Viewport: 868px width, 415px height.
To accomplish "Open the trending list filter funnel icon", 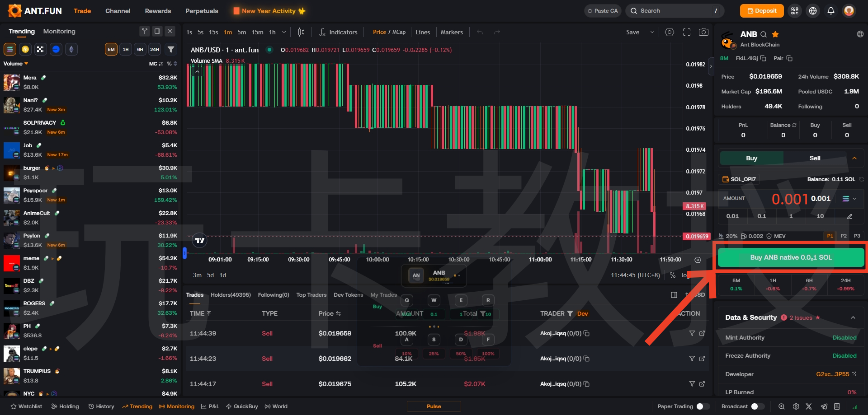I will (x=171, y=49).
